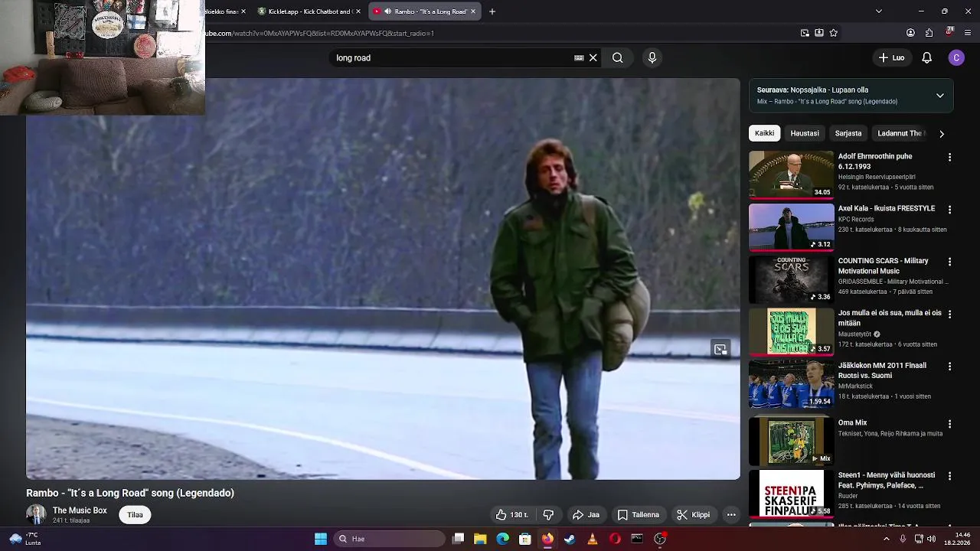Select the Kaikki filter chip
980x551 pixels.
[x=764, y=133]
